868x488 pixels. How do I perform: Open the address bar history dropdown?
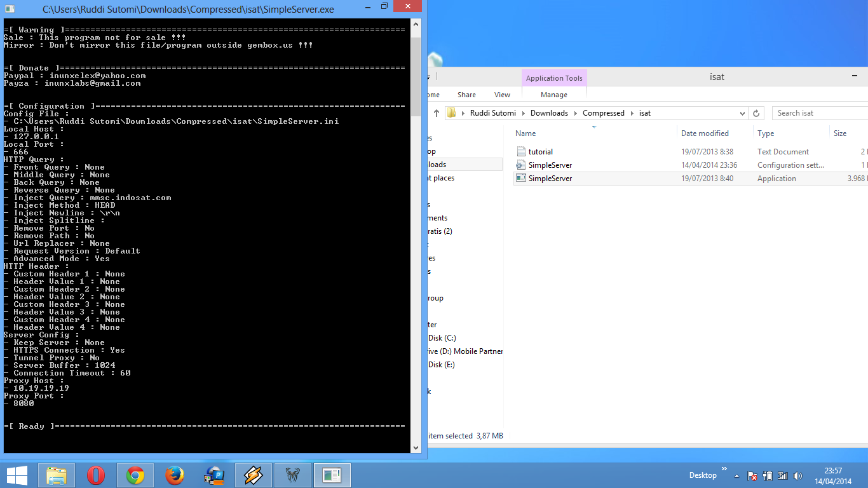click(x=742, y=113)
